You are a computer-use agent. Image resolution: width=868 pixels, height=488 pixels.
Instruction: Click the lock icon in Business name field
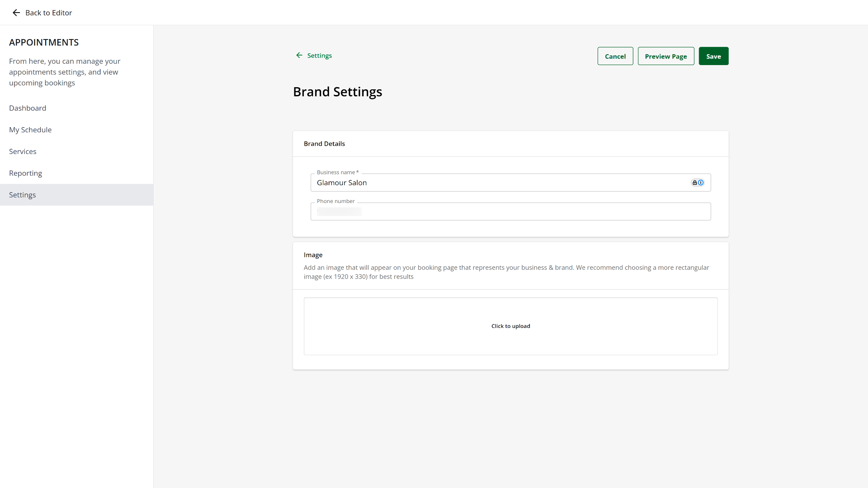(x=694, y=183)
